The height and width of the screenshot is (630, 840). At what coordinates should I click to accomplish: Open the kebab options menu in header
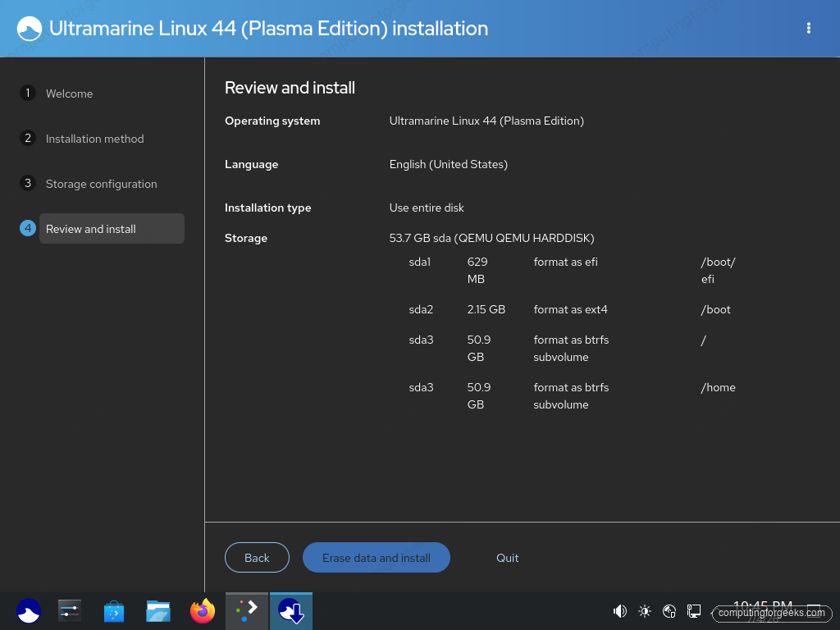click(808, 29)
